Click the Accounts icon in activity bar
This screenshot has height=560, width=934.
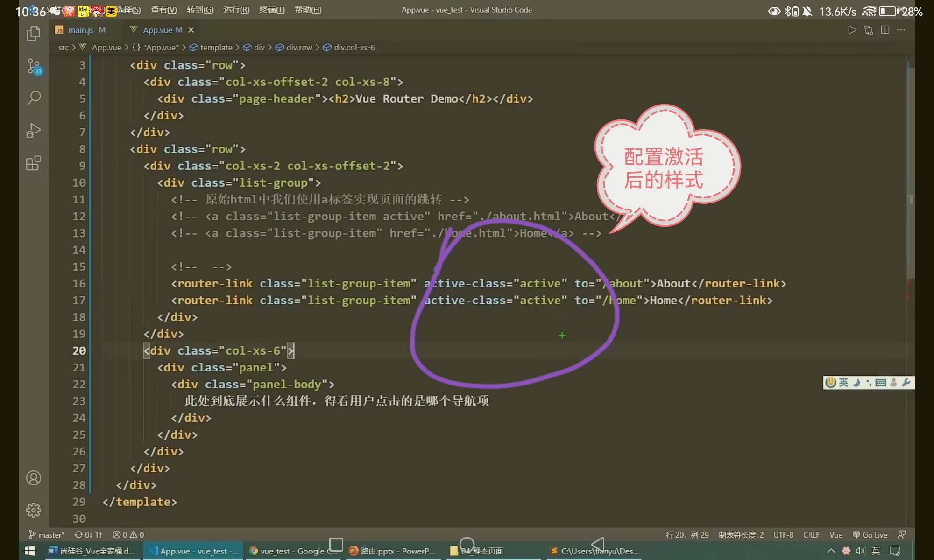[x=34, y=478]
